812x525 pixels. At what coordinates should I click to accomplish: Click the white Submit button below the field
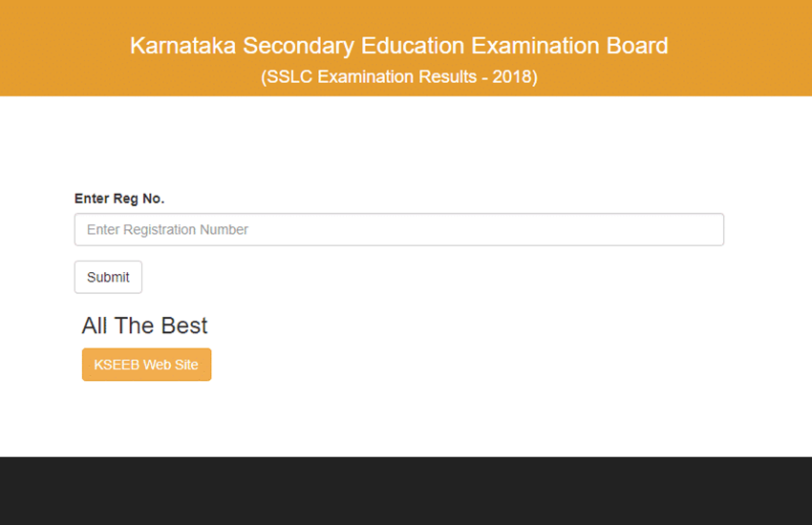(108, 277)
